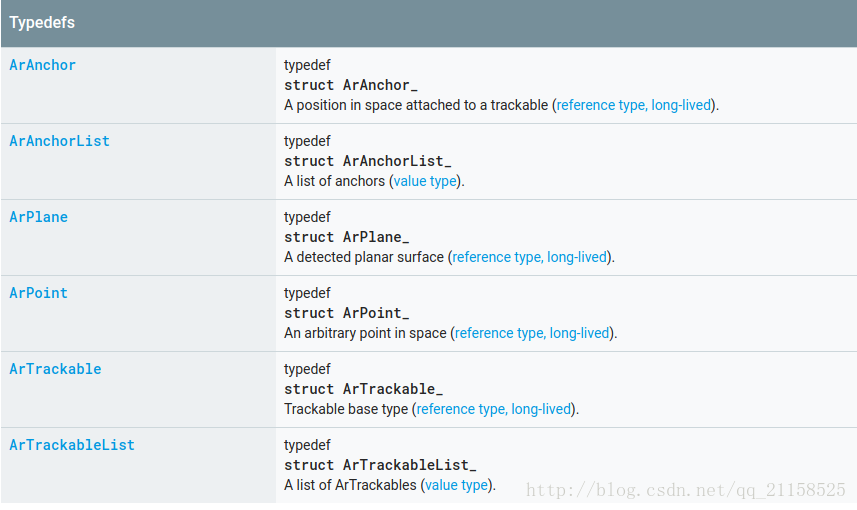The image size is (857, 510).
Task: Follow the value type link under ArAnchorList
Action: coord(425,181)
